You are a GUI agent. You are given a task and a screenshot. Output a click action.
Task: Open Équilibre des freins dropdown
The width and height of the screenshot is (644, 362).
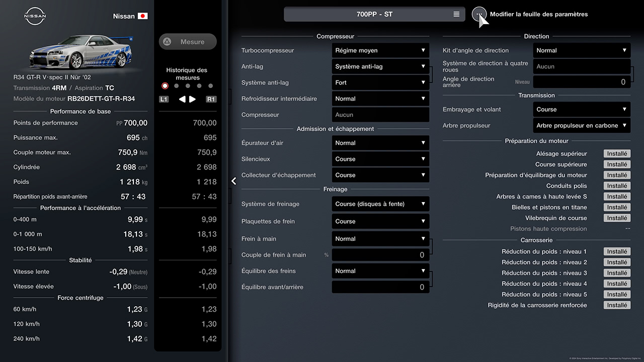coord(380,271)
